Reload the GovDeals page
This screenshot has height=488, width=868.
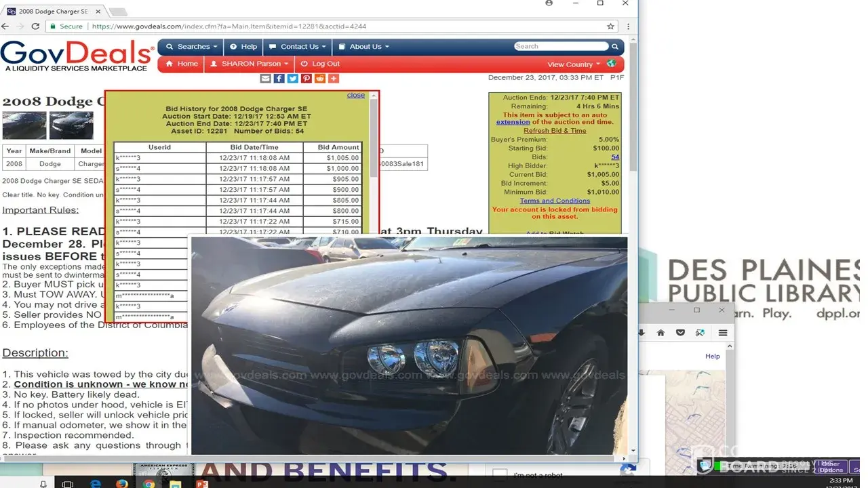point(34,26)
